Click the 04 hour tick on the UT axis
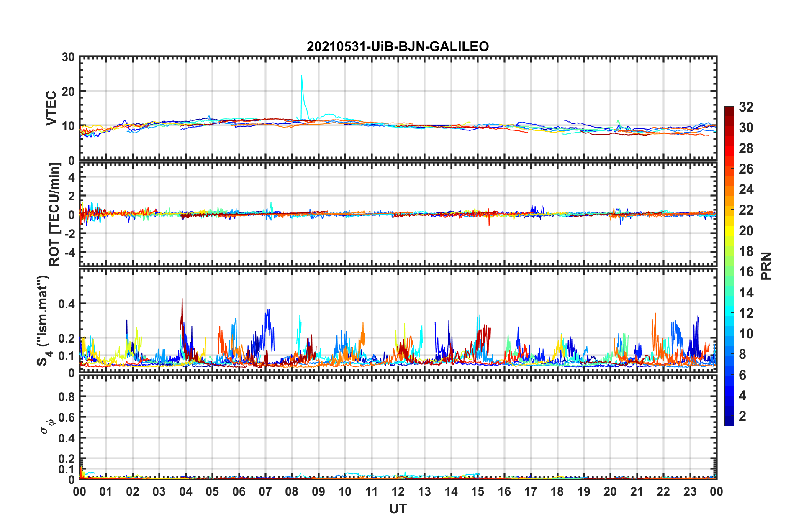796x532 pixels. pyautogui.click(x=185, y=491)
